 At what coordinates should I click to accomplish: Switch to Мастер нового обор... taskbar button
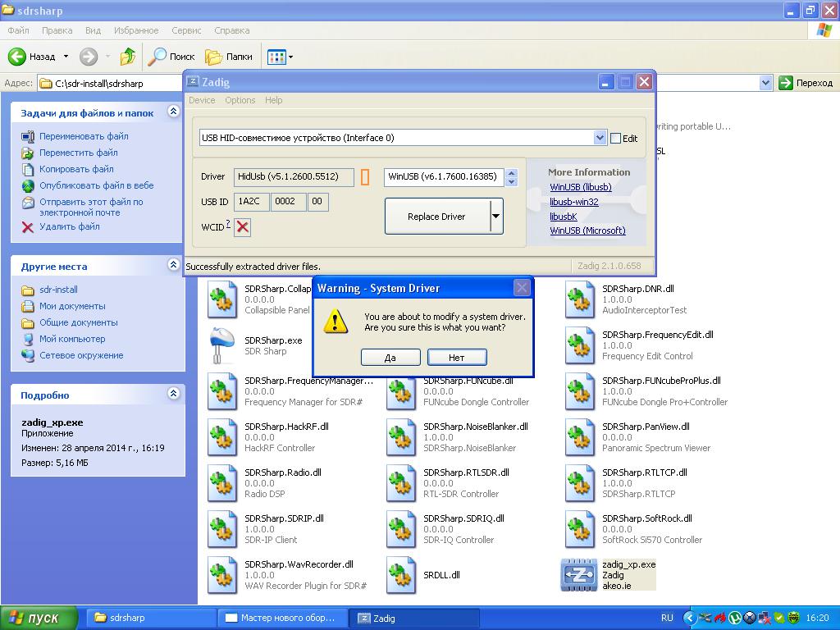point(281,619)
